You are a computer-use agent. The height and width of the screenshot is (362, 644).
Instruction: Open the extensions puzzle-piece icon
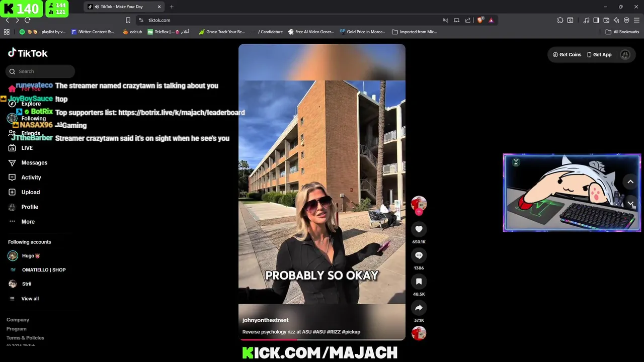point(560,20)
